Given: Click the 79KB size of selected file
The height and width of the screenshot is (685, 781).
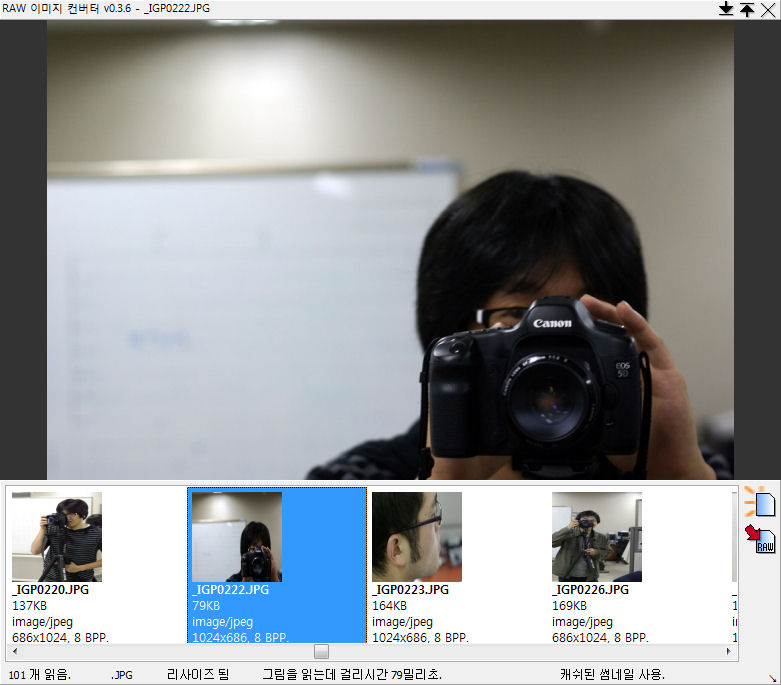Looking at the screenshot, I should coord(206,606).
